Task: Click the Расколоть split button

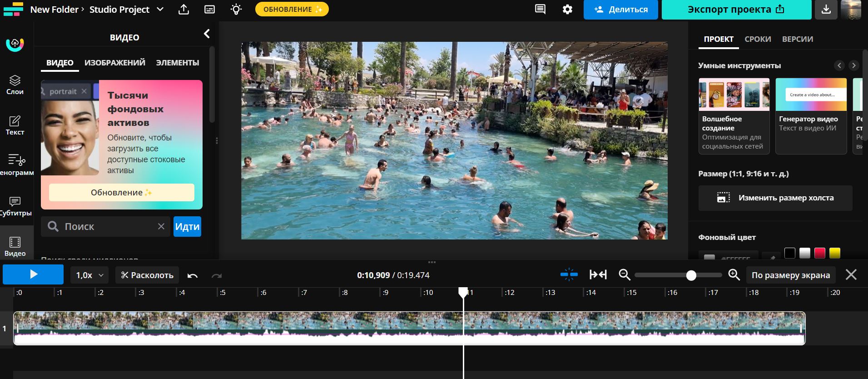Action: click(147, 275)
